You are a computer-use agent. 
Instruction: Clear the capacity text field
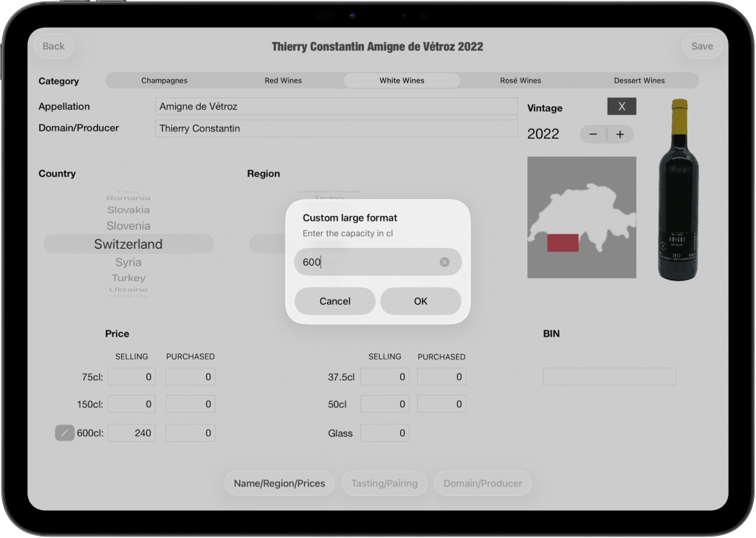(444, 262)
